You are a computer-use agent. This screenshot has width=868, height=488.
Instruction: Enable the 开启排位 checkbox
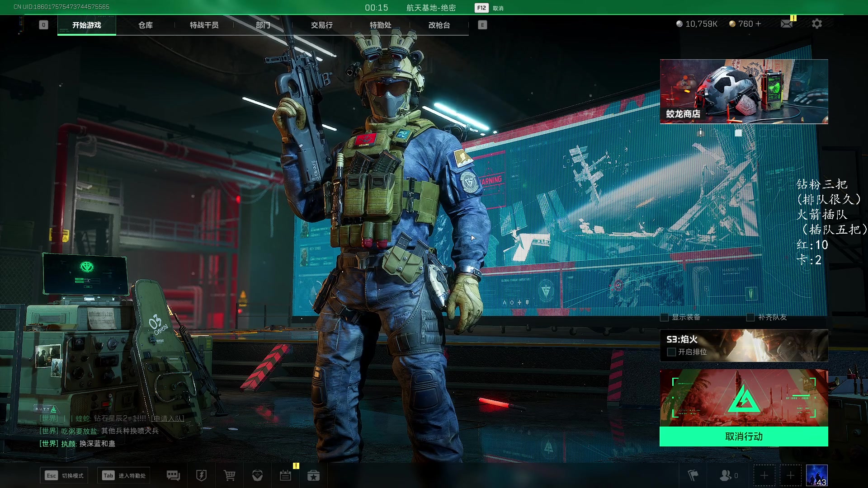coord(671,352)
